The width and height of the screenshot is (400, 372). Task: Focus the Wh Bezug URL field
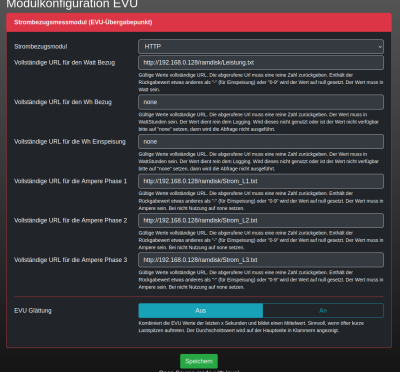[261, 102]
